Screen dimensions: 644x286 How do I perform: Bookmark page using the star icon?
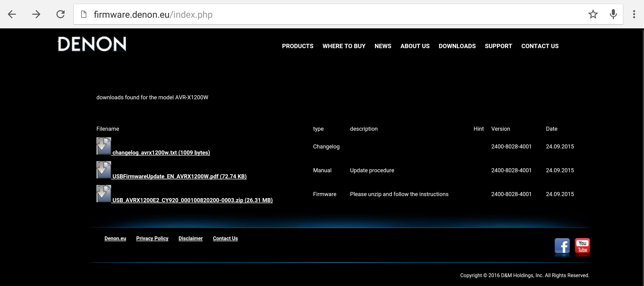(593, 14)
